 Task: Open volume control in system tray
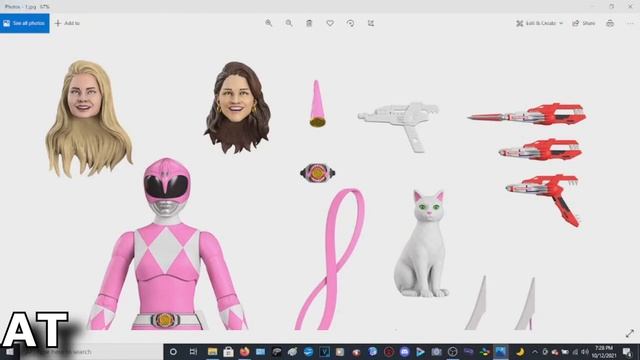coord(584,351)
